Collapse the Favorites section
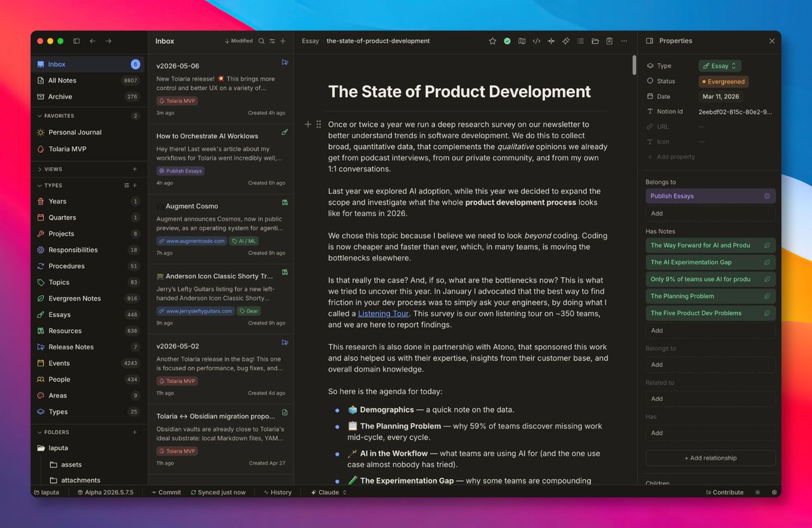 click(x=39, y=116)
